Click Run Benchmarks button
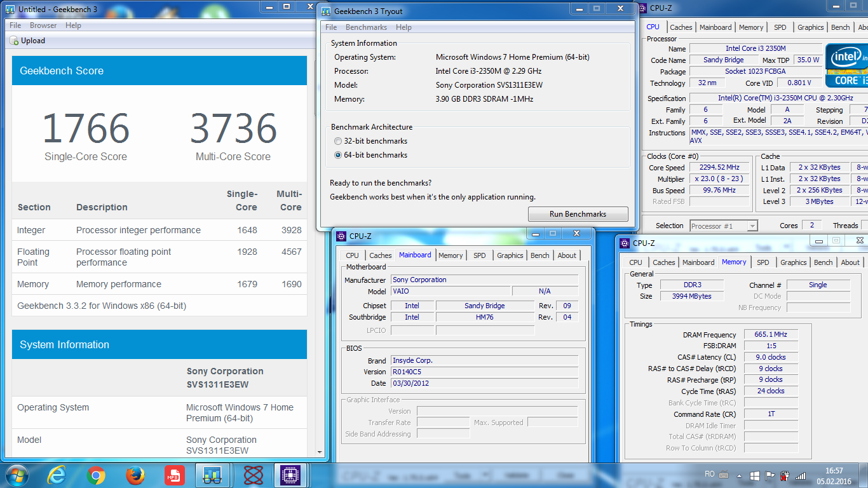The width and height of the screenshot is (868, 488). [578, 214]
